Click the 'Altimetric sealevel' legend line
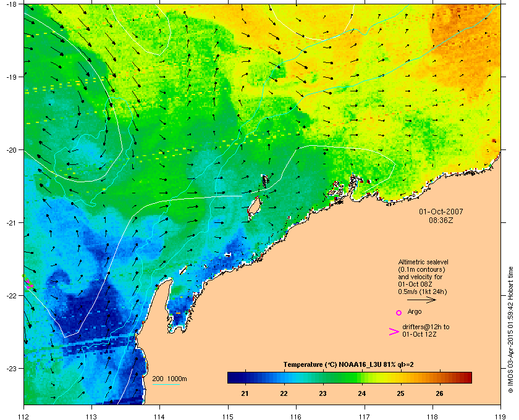The image size is (519, 420). pyautogui.click(x=423, y=262)
